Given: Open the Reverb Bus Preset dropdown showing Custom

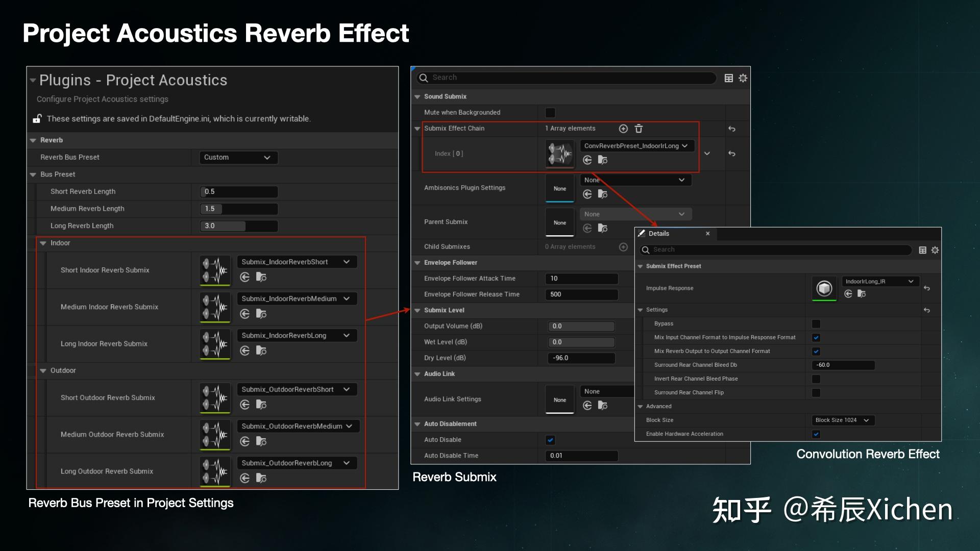Looking at the screenshot, I should [x=238, y=157].
